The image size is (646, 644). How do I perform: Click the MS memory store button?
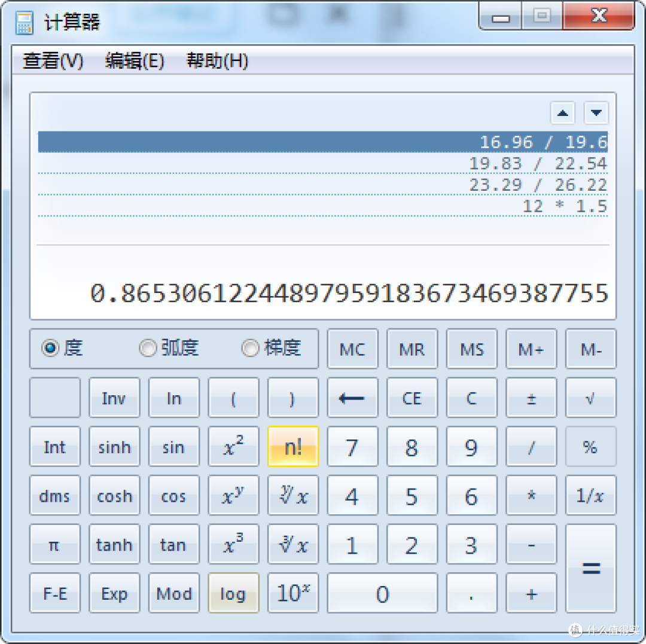[x=472, y=349]
